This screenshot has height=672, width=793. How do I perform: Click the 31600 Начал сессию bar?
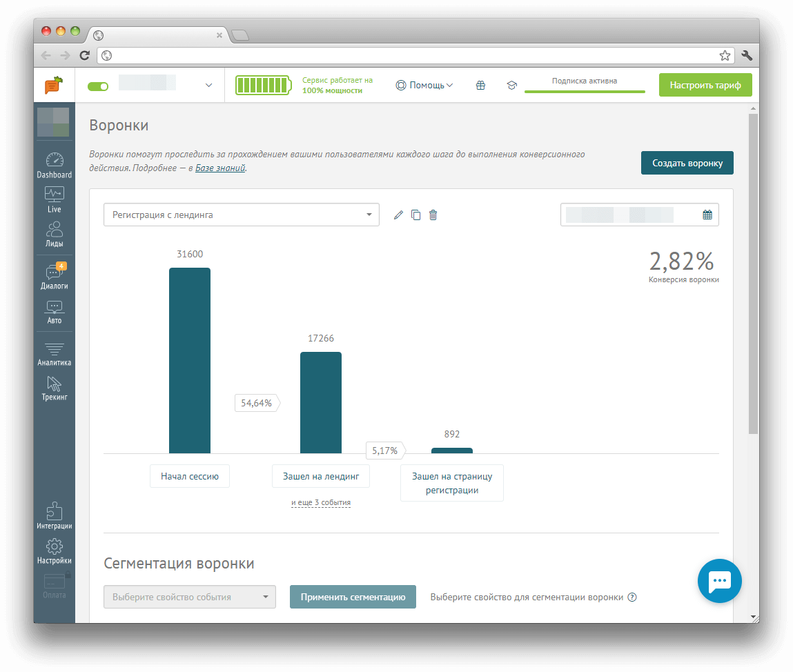click(190, 360)
